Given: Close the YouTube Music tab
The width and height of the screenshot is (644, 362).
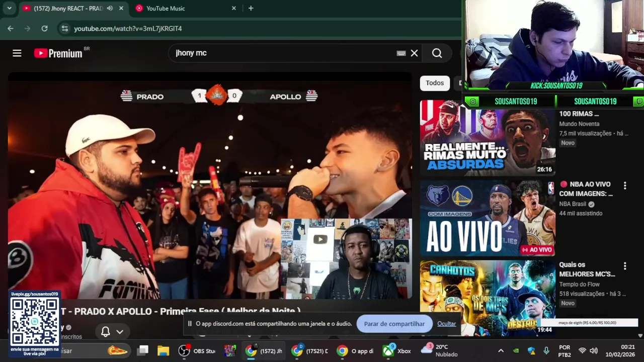Looking at the screenshot, I should [234, 8].
